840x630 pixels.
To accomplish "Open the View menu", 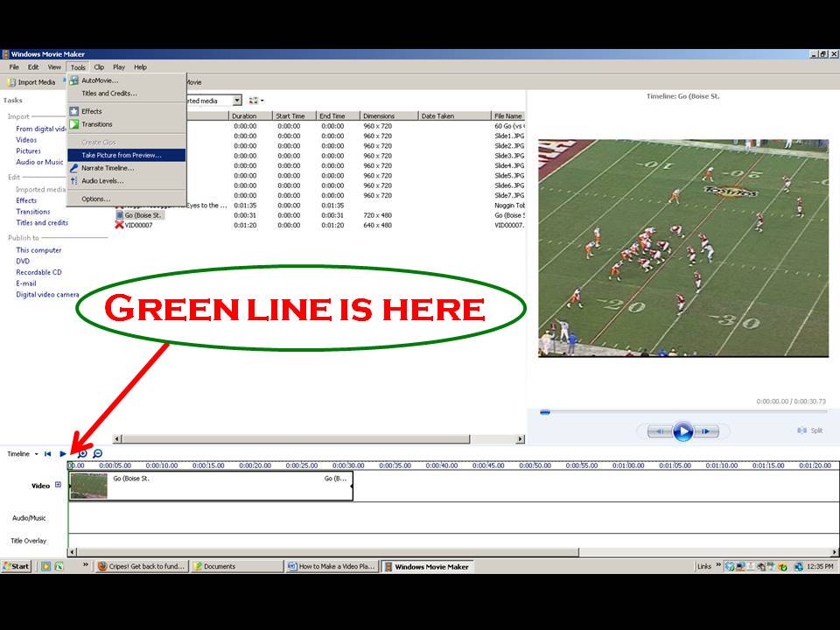I will 54,67.
